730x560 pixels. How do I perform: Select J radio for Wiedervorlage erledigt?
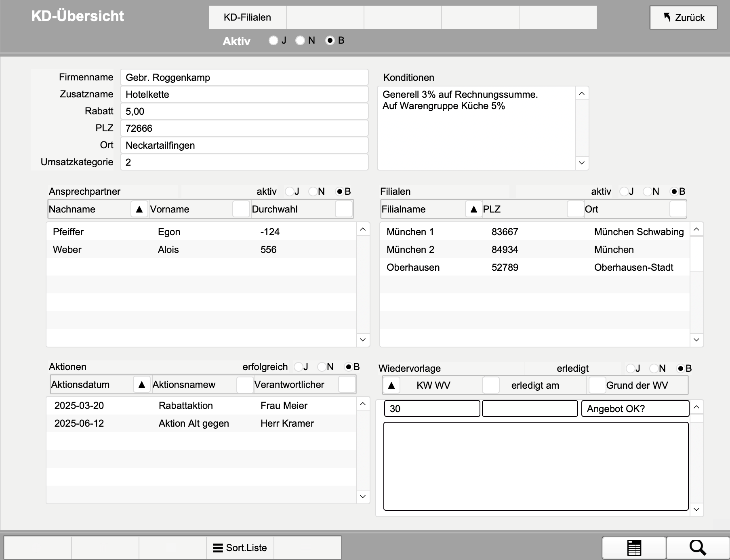[630, 368]
